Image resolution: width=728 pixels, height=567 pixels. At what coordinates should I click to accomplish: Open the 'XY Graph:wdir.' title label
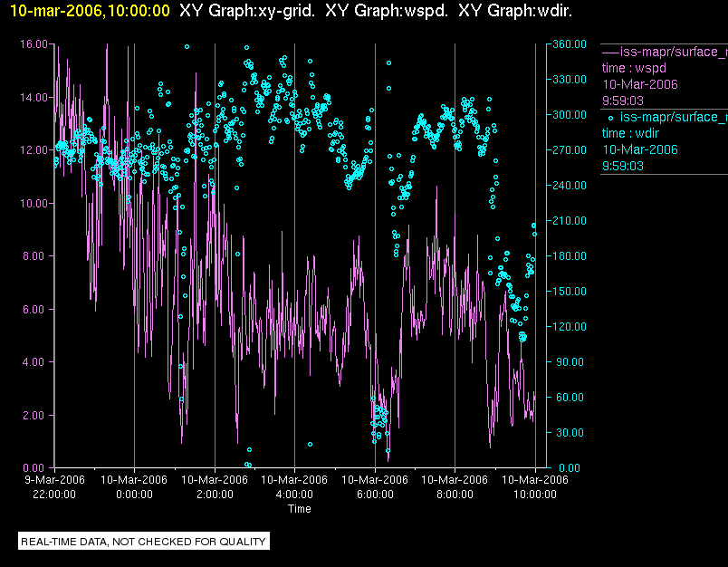click(515, 11)
